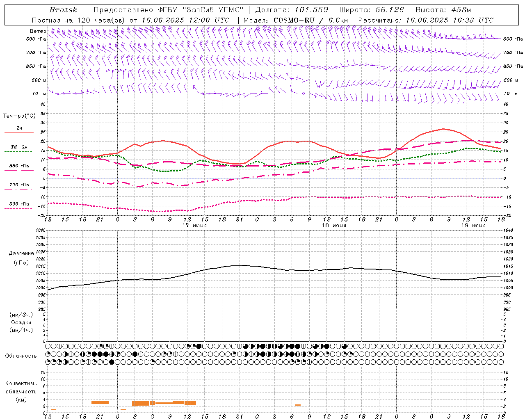Click the dotted pink line sample under 500 гПа legend
Image resolution: width=525 pixels, height=420 pixels.
[18, 209]
